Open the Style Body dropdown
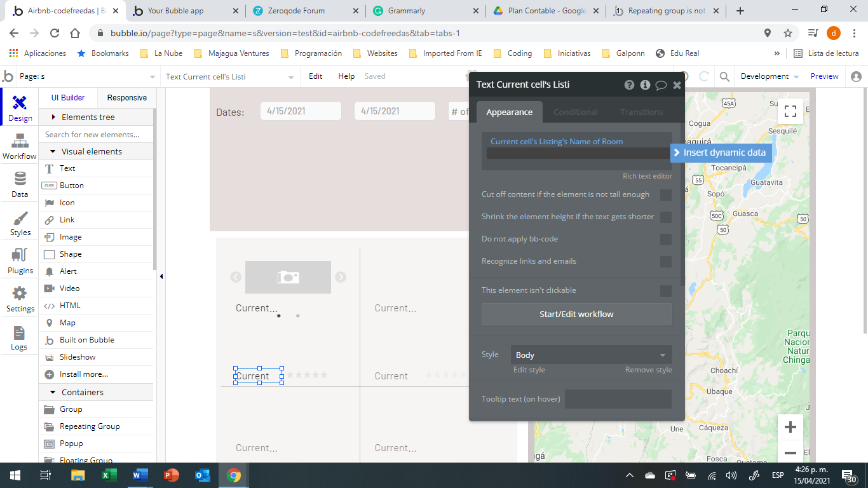The height and width of the screenshot is (488, 868). pos(591,355)
